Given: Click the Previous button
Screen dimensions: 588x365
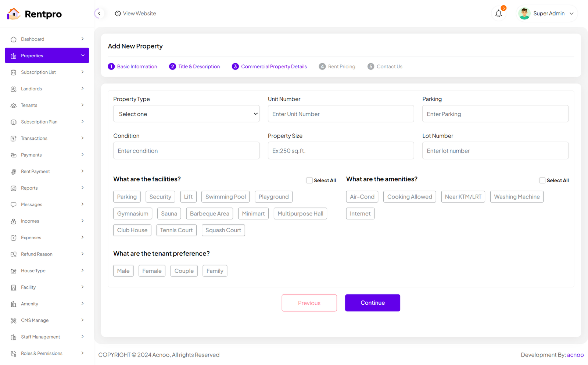Looking at the screenshot, I should tap(309, 303).
